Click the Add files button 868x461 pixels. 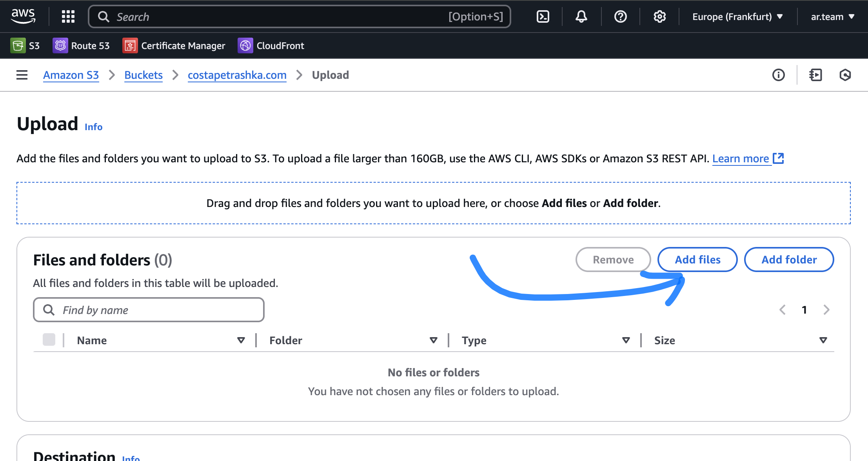(x=697, y=260)
